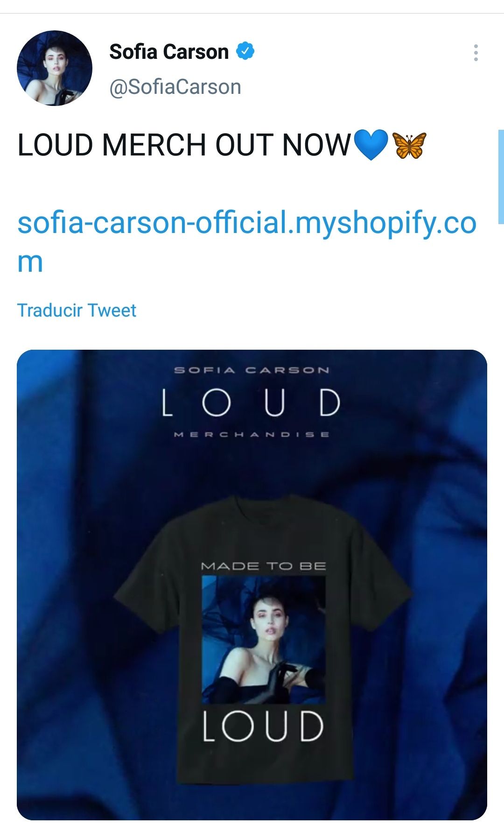Open the sofia-carson-official.myshopify.com link
This screenshot has width=504, height=825.
(x=247, y=241)
